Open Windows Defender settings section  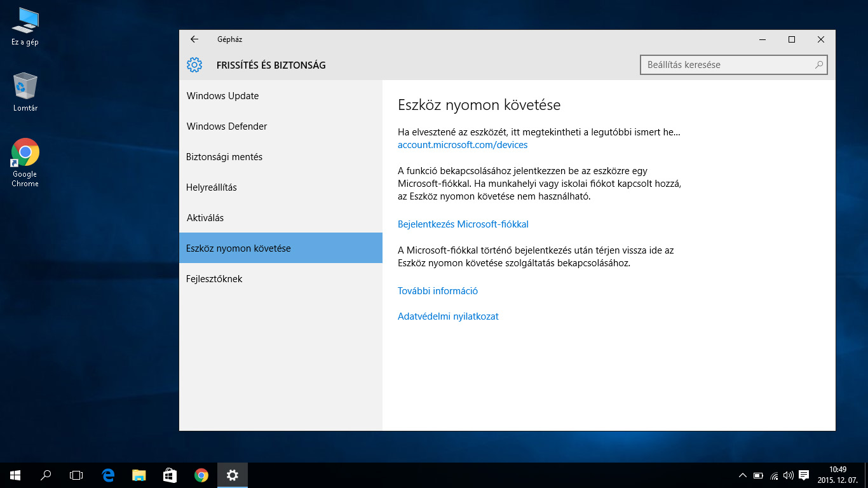[x=227, y=126]
